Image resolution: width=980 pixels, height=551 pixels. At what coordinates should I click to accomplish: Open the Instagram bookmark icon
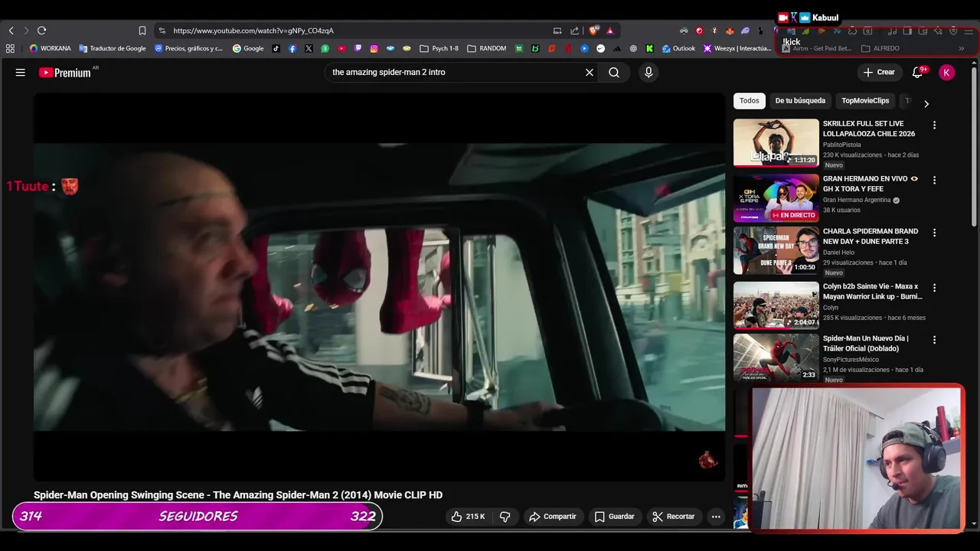coord(374,48)
